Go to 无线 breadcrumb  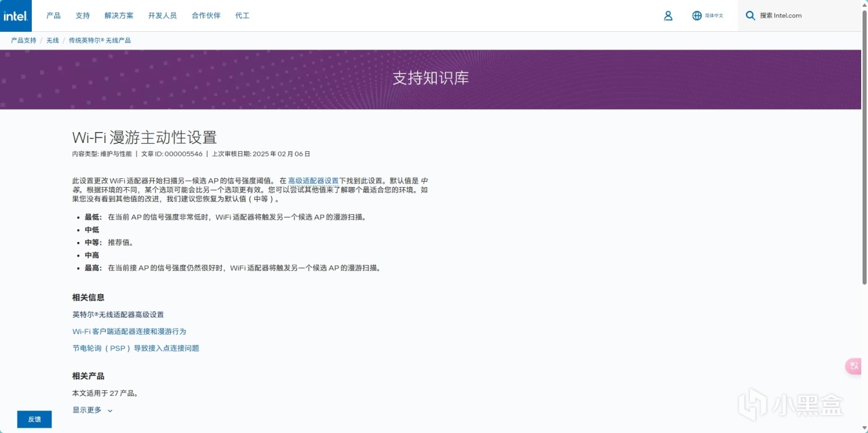pos(52,41)
